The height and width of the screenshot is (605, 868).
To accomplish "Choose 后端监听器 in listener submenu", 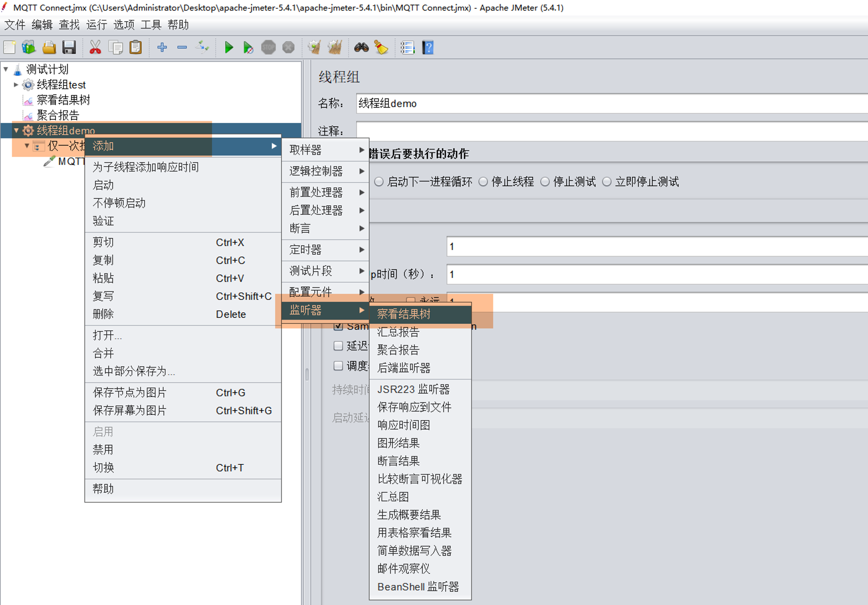I will (420, 368).
